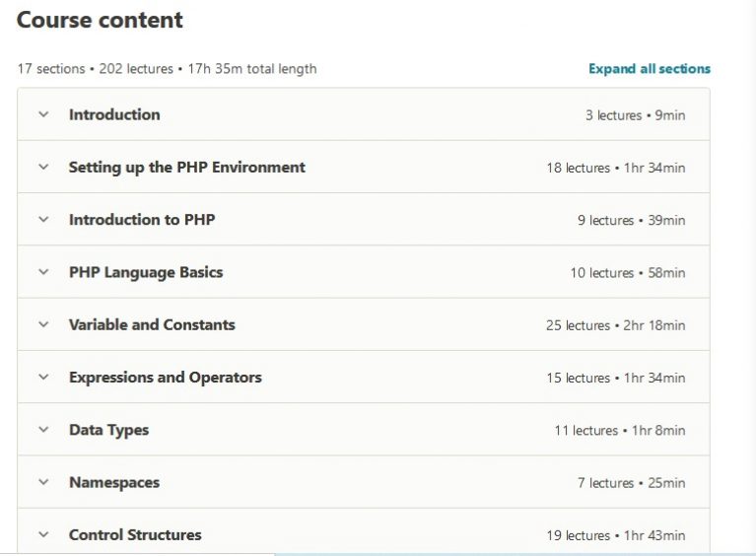Click the Expressions and Operators heading text
This screenshot has height=556, width=756.
pos(166,379)
